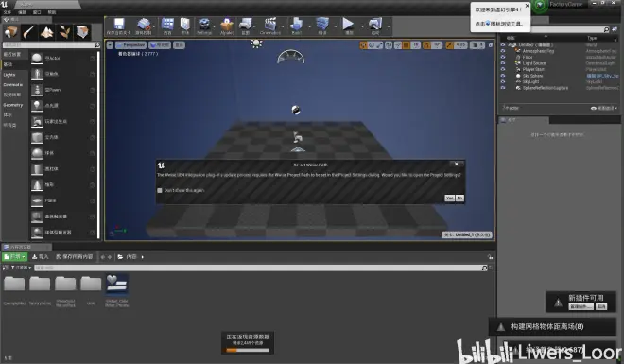Click the Save Current Level floppy disk icon
The image size is (624, 364).
click(118, 24)
